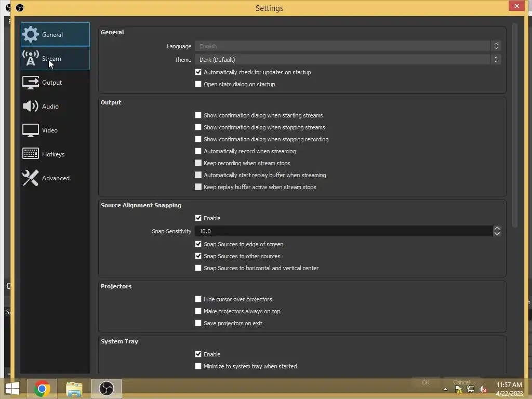This screenshot has height=399, width=532.
Task: Open the Video monitor icon
Action: tap(31, 130)
